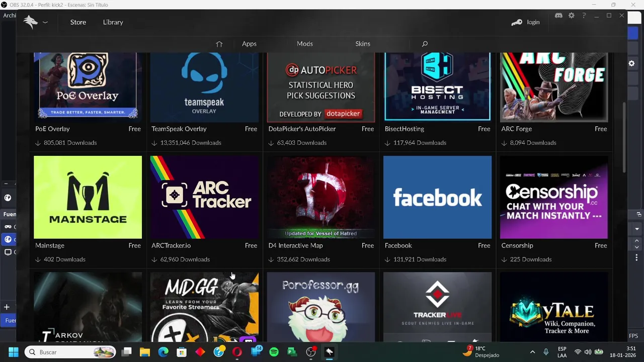Click the ARCTracker.io title text

171,245
